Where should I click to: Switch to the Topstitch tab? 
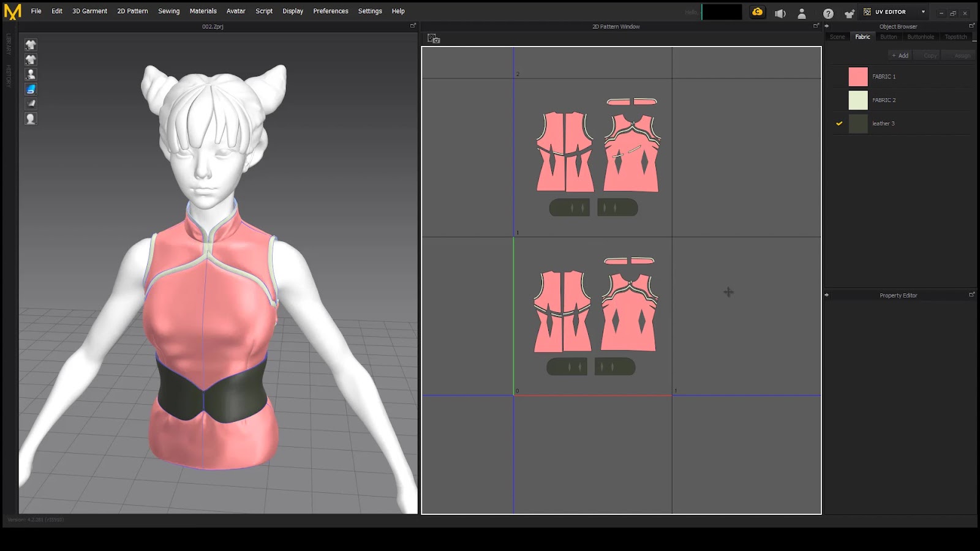956,37
